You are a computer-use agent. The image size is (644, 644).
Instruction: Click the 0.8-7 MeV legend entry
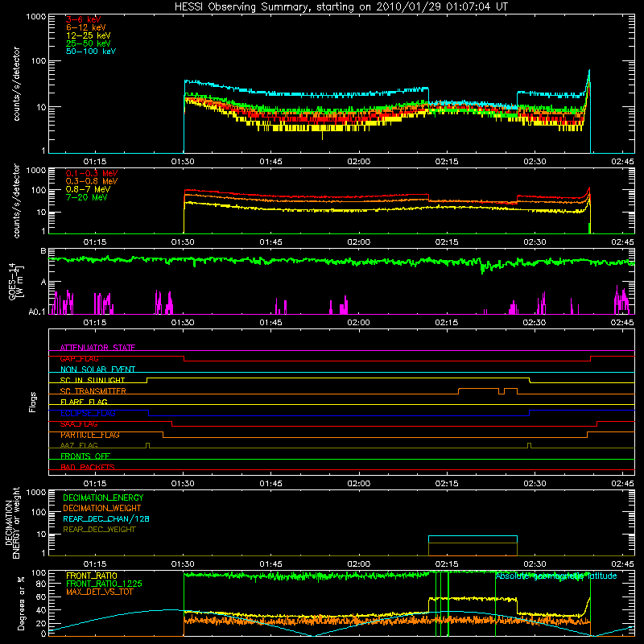pos(88,190)
